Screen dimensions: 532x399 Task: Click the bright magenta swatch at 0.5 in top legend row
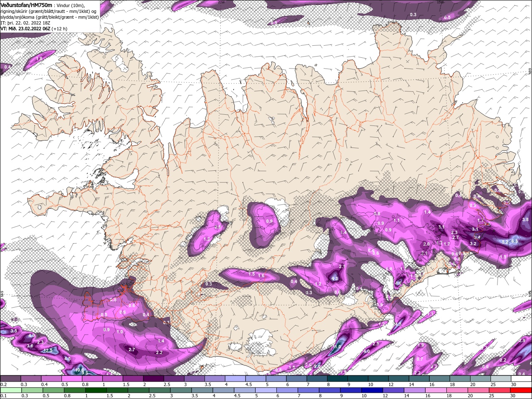71,379
